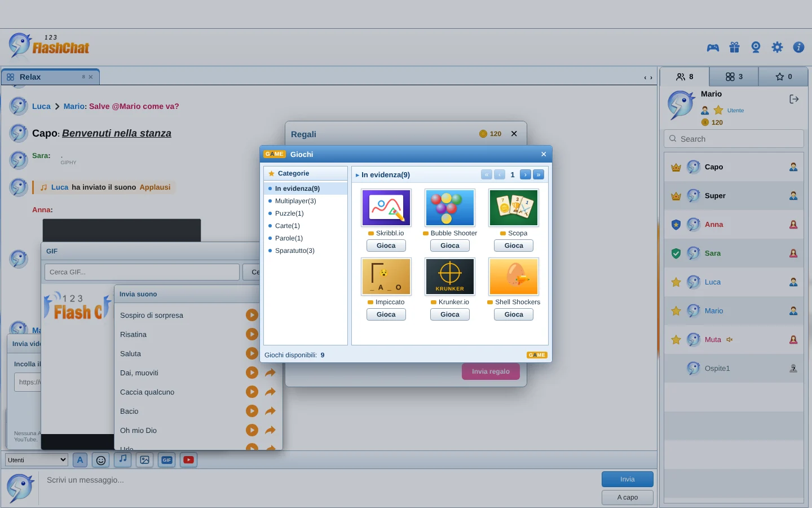This screenshot has height=508, width=812.
Task: Play the Oh mio Dio sound
Action: click(252, 430)
